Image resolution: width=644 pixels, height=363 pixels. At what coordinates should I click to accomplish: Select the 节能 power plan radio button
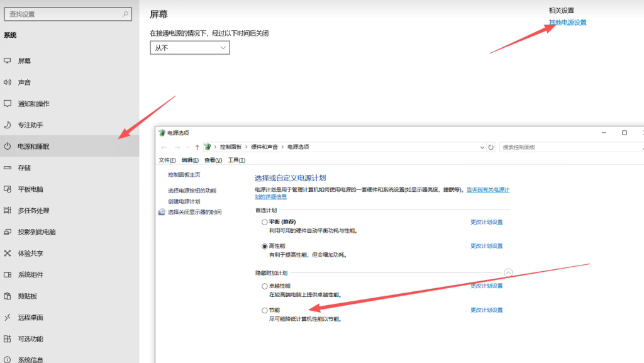click(265, 310)
